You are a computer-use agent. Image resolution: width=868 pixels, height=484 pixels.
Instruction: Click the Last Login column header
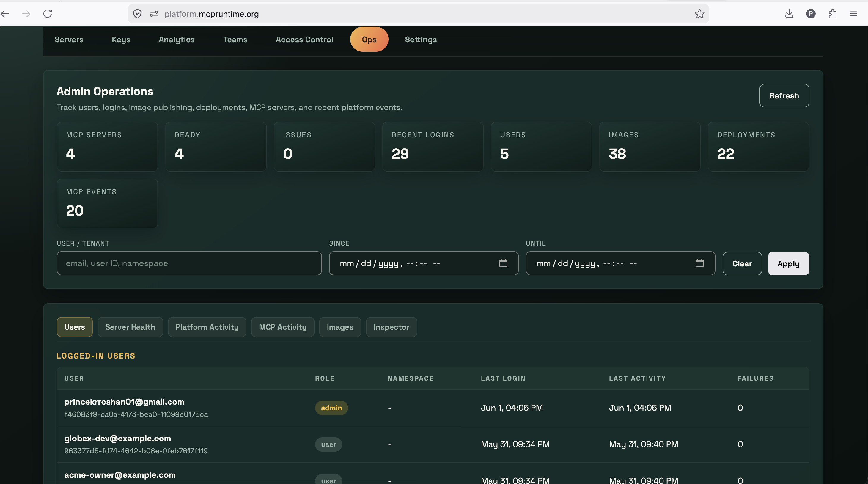[503, 378]
